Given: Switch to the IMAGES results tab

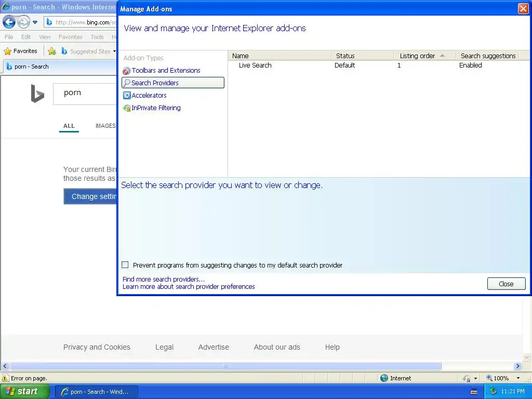Looking at the screenshot, I should coord(105,126).
